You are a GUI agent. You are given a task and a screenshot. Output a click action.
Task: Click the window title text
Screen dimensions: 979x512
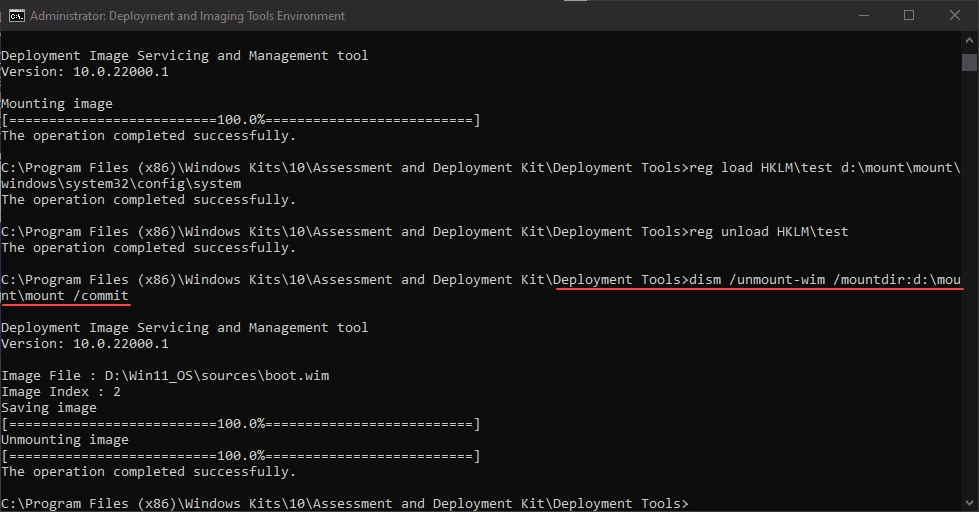point(188,16)
